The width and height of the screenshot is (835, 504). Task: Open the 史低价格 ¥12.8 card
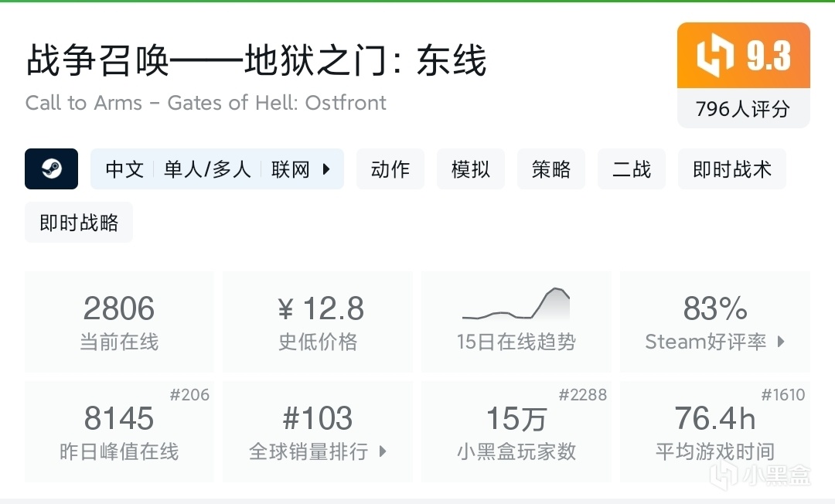318,321
